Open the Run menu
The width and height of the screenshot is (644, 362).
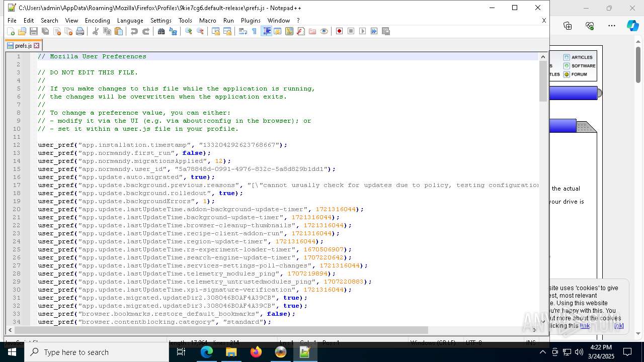point(228,21)
